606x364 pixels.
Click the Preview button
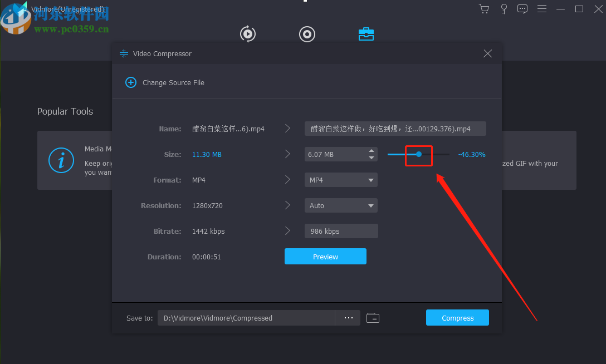pos(325,257)
